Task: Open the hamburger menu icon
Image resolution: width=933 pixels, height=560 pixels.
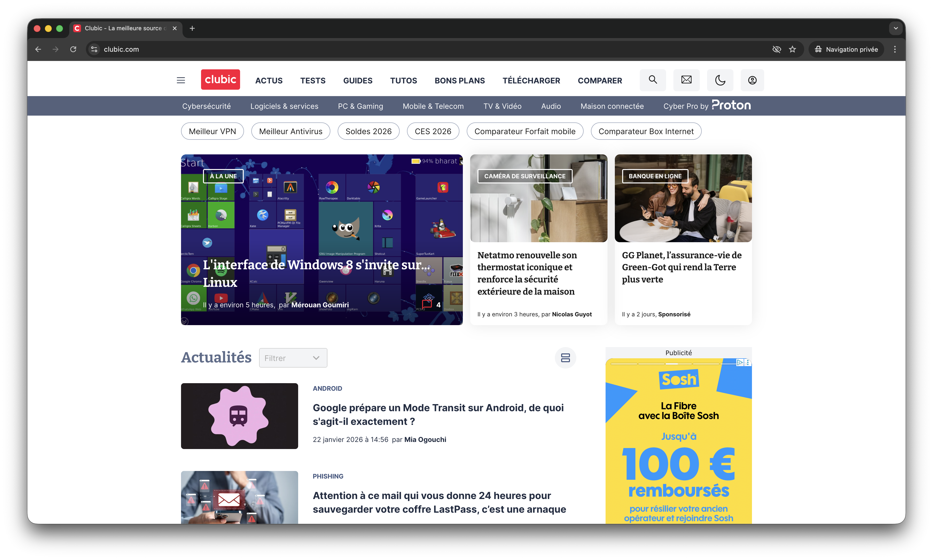Action: pyautogui.click(x=181, y=80)
